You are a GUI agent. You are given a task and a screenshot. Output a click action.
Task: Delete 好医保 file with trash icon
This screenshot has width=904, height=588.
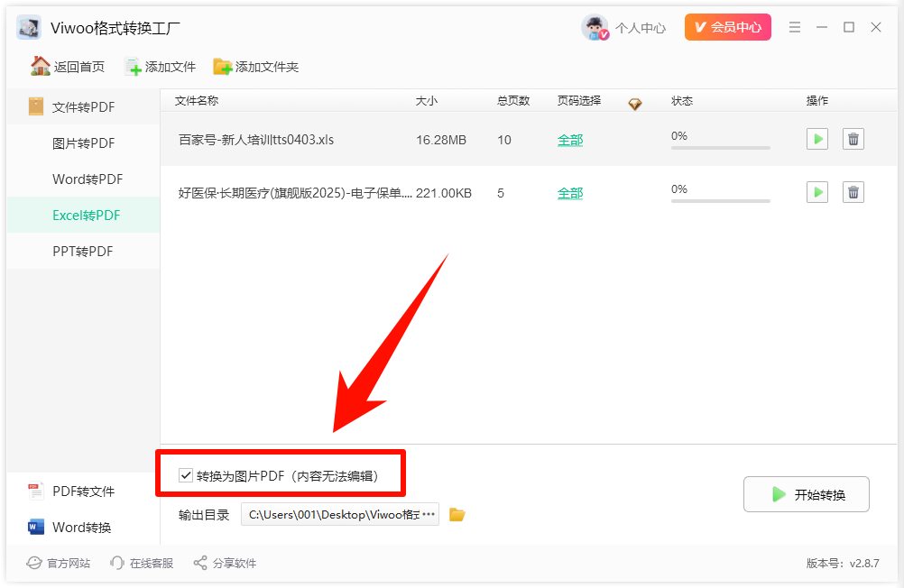tap(853, 192)
